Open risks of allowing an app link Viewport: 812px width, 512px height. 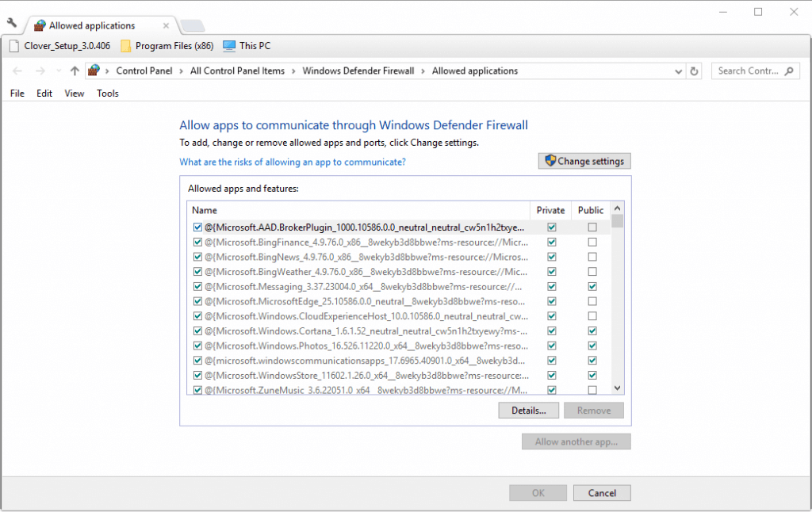pos(293,162)
